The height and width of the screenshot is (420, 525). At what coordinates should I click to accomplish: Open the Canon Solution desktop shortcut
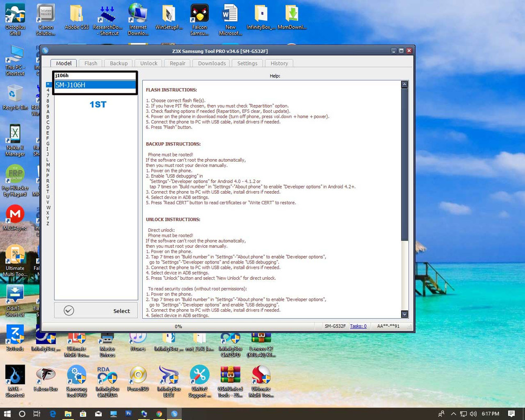(x=46, y=19)
